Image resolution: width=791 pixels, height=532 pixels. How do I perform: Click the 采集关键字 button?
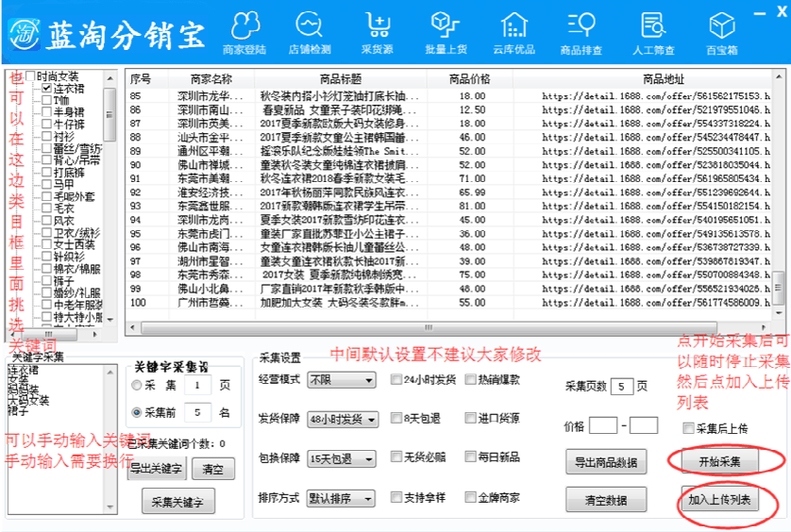click(177, 502)
